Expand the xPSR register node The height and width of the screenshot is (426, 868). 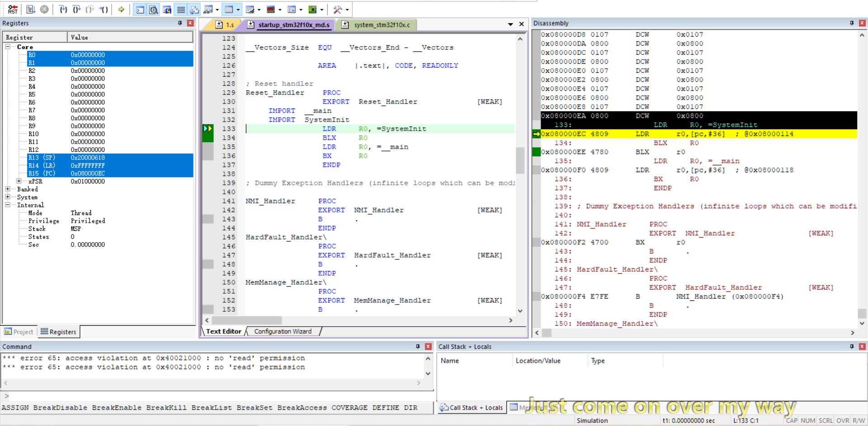pyautogui.click(x=19, y=181)
